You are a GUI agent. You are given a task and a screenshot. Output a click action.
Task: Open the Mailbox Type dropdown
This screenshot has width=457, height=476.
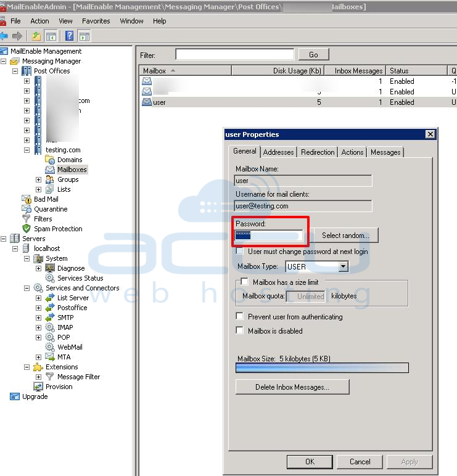tap(343, 266)
